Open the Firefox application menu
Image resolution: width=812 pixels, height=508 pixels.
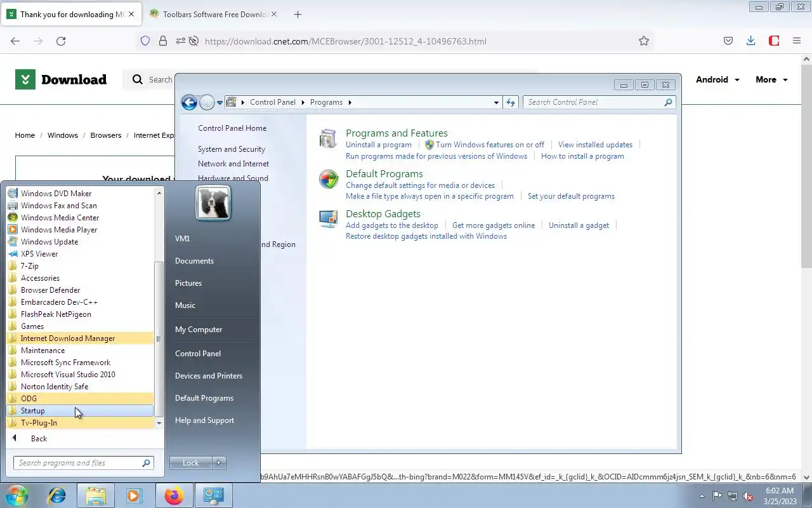797,41
